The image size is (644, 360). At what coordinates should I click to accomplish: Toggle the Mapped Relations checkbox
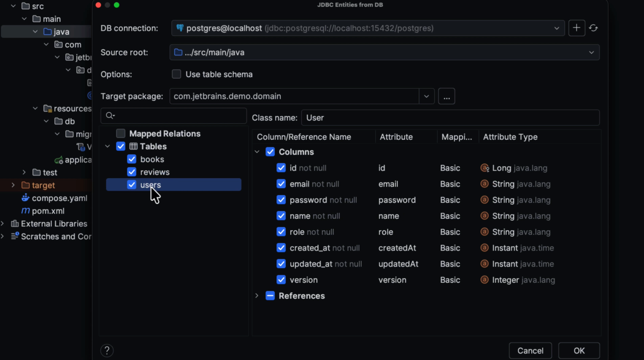[x=121, y=134]
